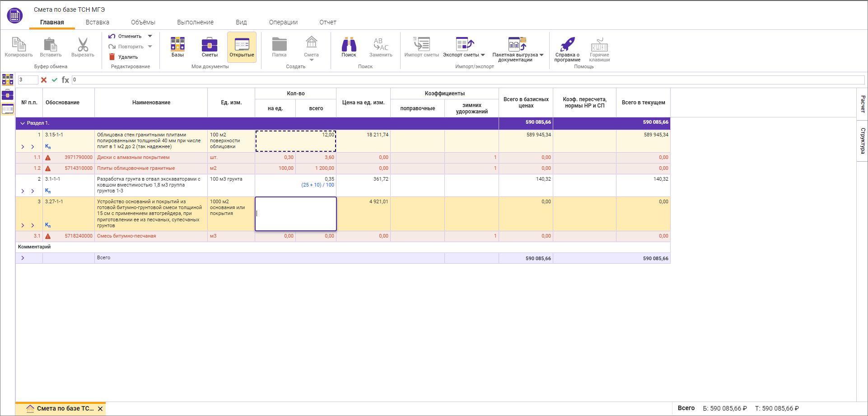The width and height of the screenshot is (868, 416).
Task: Switch to the Главная ribbon tab
Action: (x=52, y=22)
